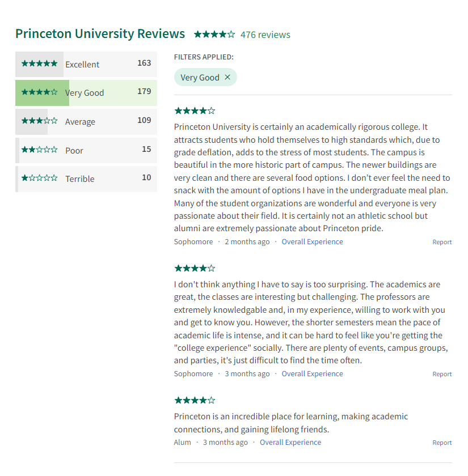Click the one-star icon in Terrible row
This screenshot has width=468, height=476.
click(x=40, y=178)
